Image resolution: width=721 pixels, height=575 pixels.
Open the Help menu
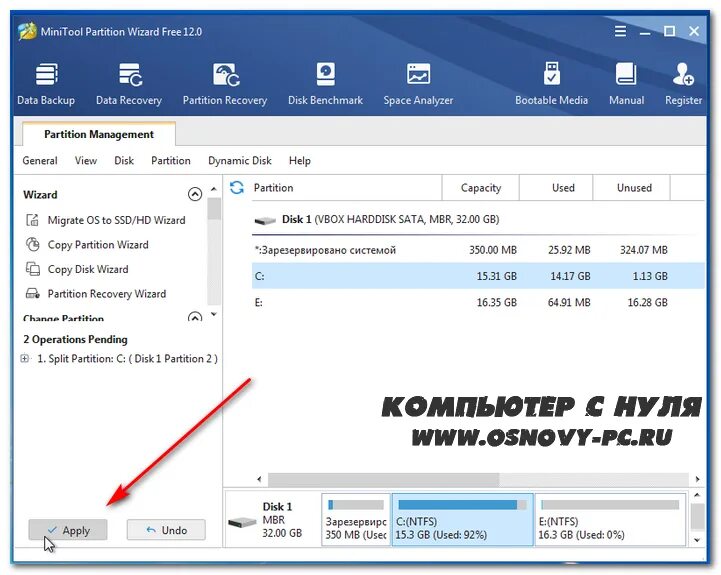tap(300, 161)
